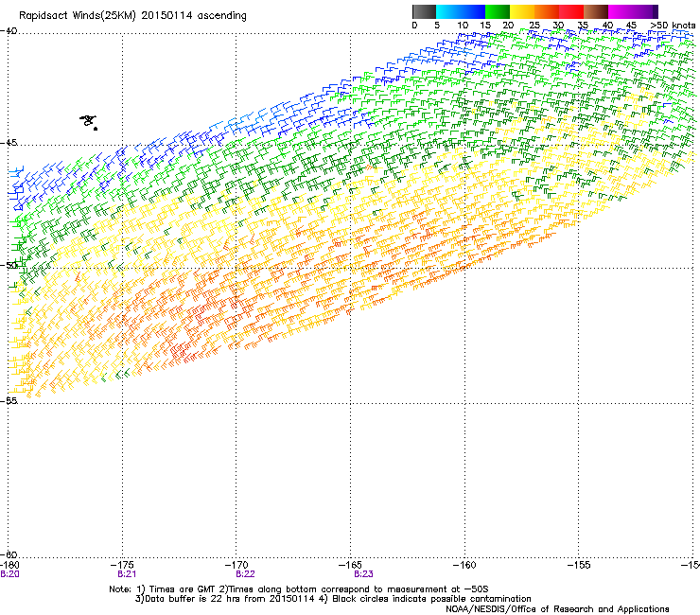Screen dimensions: 700x615
Task: Click the purple '8:22' time label
Action: (x=245, y=574)
